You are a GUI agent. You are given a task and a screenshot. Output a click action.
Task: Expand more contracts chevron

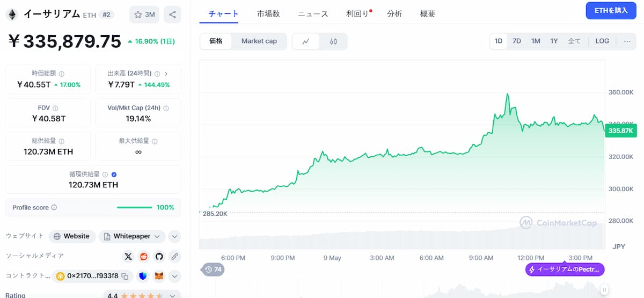click(174, 276)
